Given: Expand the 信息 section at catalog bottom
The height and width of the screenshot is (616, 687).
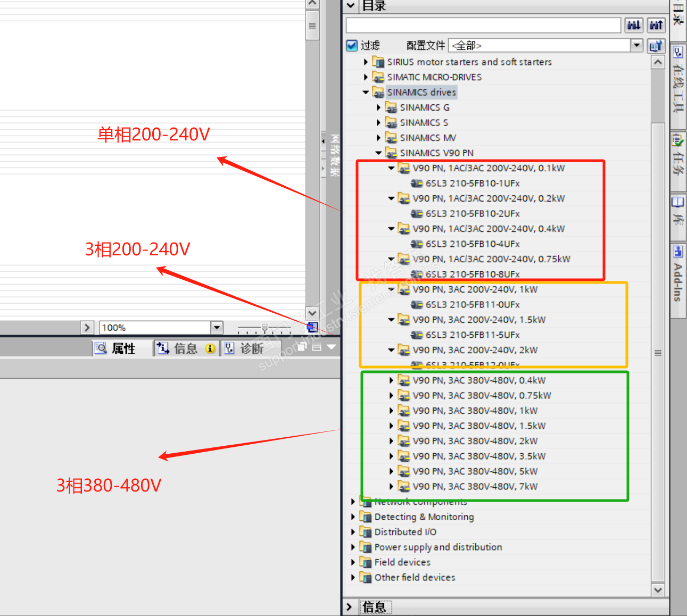Looking at the screenshot, I should [349, 607].
